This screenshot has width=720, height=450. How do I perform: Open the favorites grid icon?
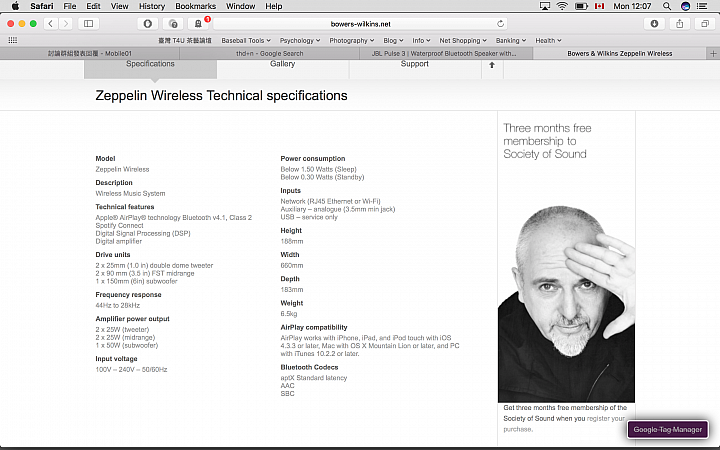pyautogui.click(x=13, y=40)
